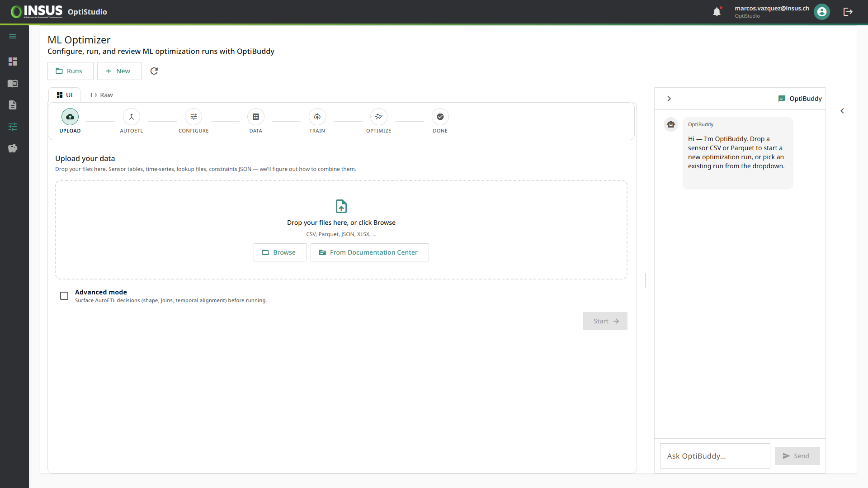Click the file upload icon in drop zone

point(341,206)
